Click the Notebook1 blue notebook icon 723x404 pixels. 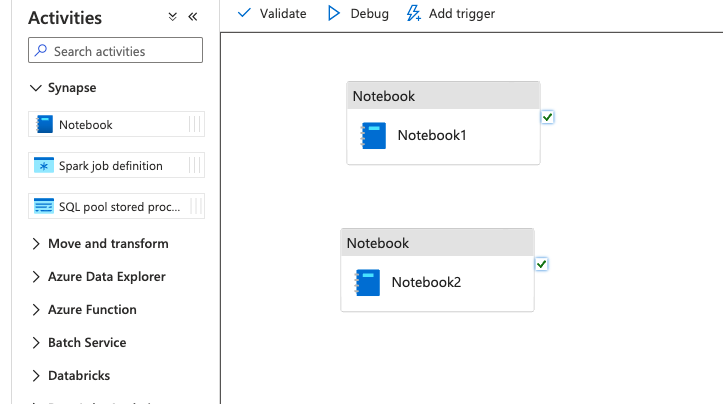[373, 136]
